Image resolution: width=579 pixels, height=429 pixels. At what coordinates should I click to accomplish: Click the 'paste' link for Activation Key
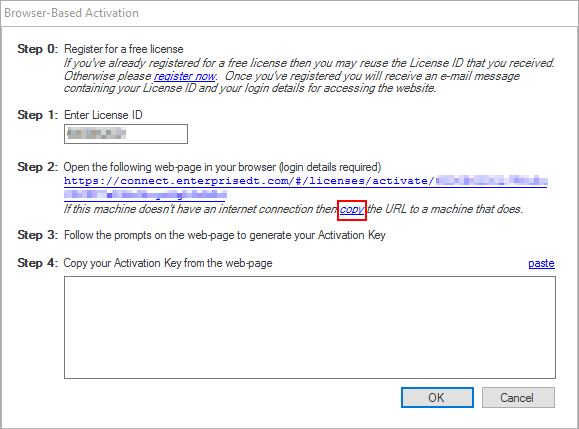point(541,263)
